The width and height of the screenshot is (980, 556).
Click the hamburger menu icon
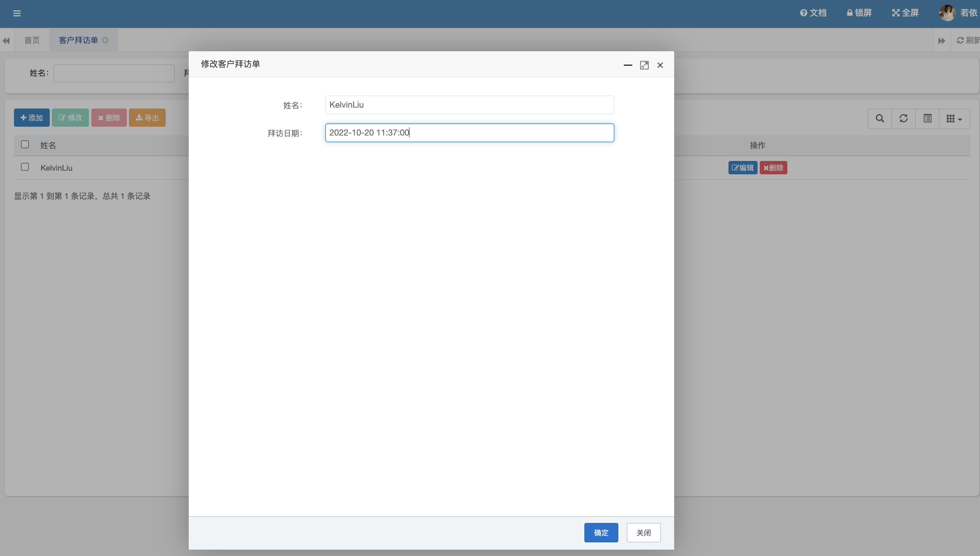point(17,13)
